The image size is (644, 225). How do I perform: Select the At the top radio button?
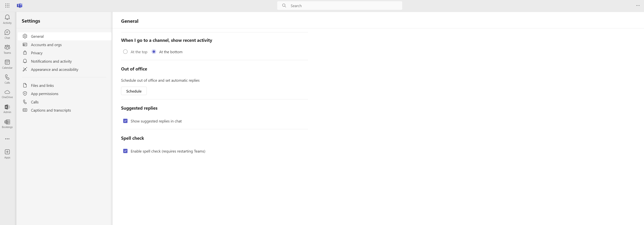tap(125, 52)
